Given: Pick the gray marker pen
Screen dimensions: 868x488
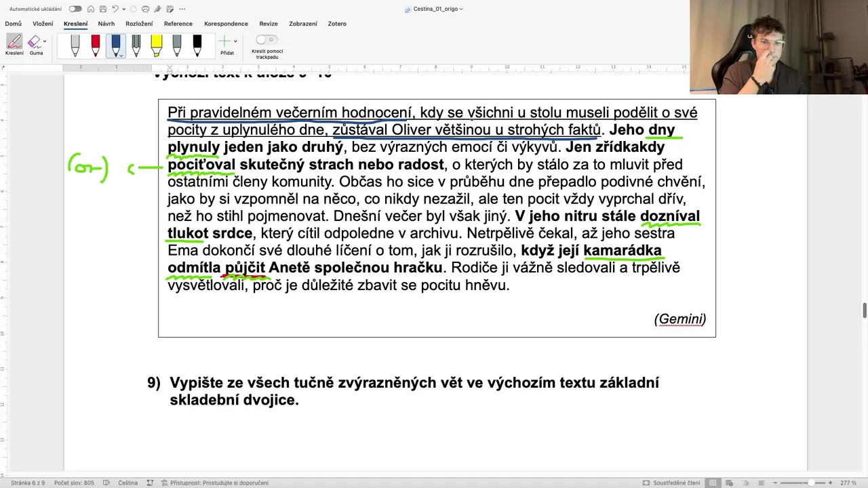Looking at the screenshot, I should pos(177,45).
